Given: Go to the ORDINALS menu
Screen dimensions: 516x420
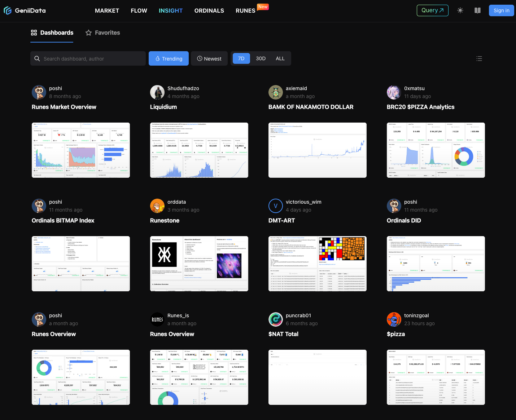Looking at the screenshot, I should 209,11.
